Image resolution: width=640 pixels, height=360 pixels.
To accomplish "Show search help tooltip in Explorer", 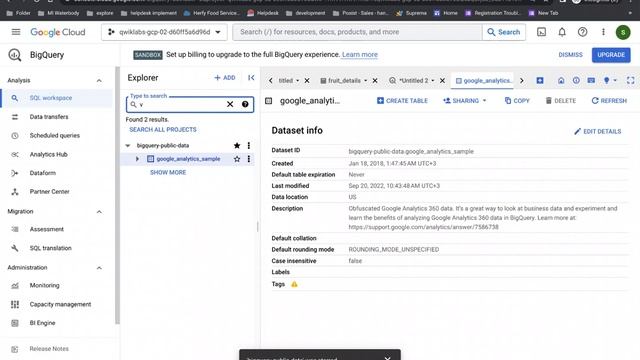I will click(245, 104).
